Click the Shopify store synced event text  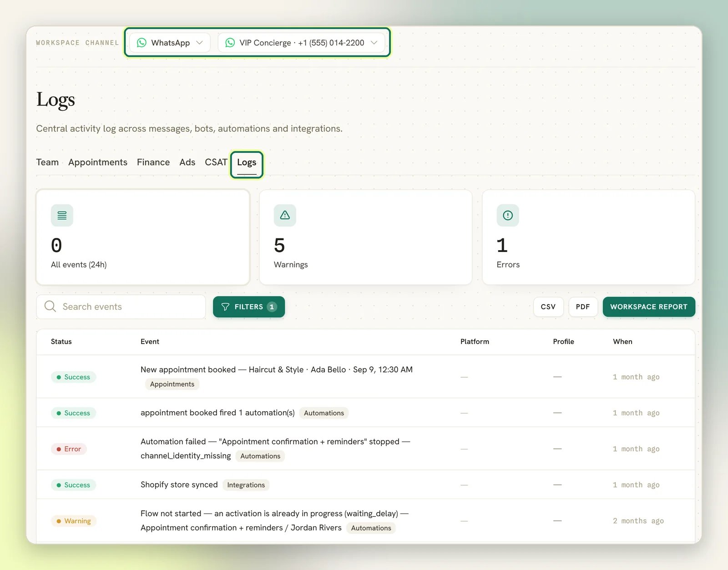tap(179, 484)
